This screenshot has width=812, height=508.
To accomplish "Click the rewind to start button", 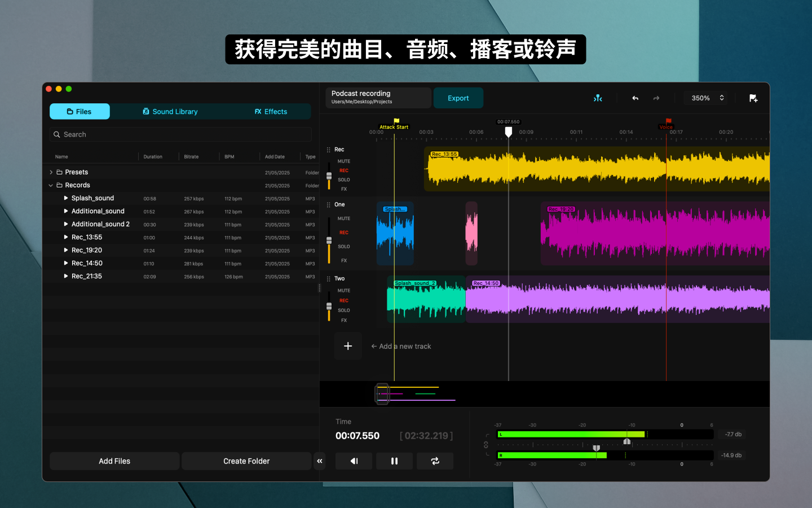I will point(354,461).
